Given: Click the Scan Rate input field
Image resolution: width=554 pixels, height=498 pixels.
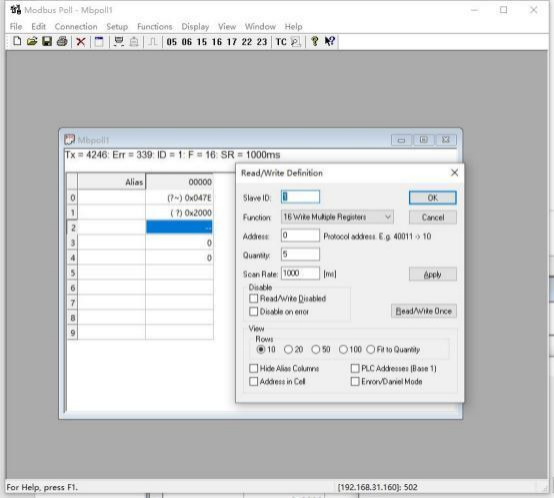Looking at the screenshot, I should click(300, 273).
